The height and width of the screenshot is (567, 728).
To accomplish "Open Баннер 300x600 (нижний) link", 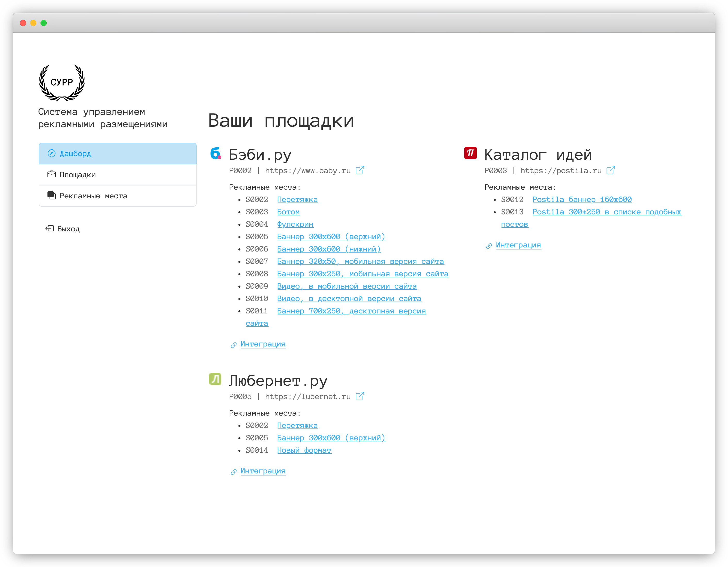I will pos(329,249).
